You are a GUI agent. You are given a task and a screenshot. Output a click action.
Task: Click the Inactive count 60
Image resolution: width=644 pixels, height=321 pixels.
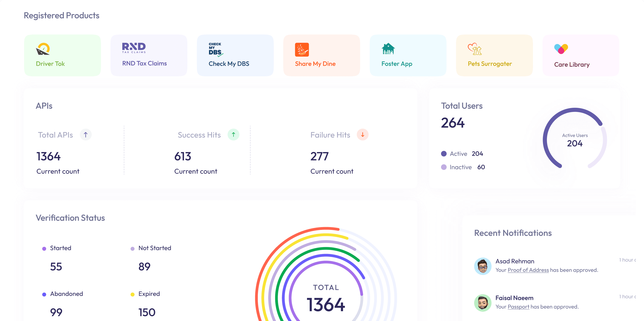(481, 167)
